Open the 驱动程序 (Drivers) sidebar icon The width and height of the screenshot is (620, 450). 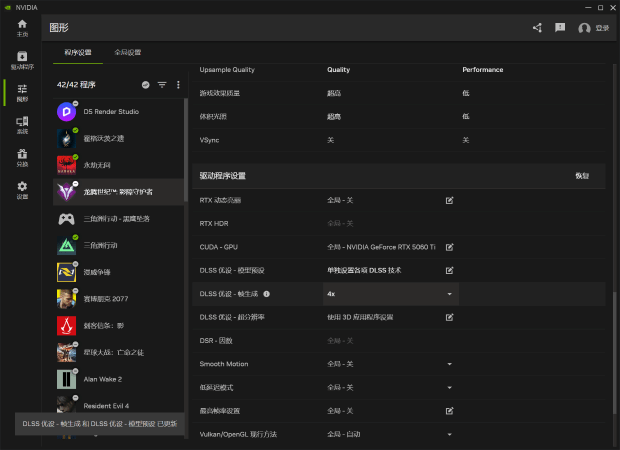pyautogui.click(x=22, y=61)
